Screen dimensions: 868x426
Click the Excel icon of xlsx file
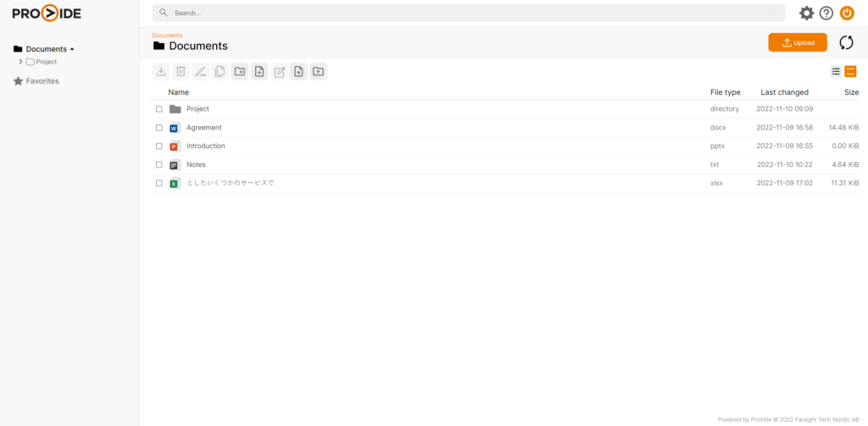click(x=175, y=183)
